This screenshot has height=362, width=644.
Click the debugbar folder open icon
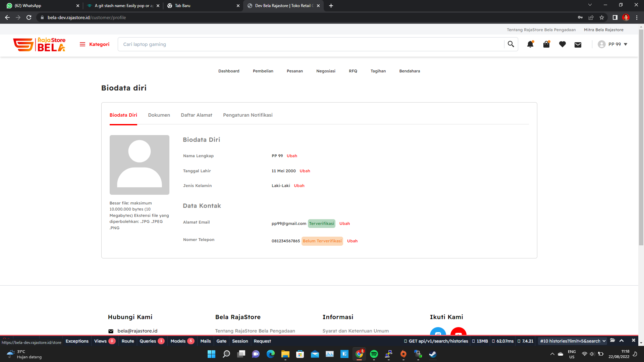click(x=612, y=341)
